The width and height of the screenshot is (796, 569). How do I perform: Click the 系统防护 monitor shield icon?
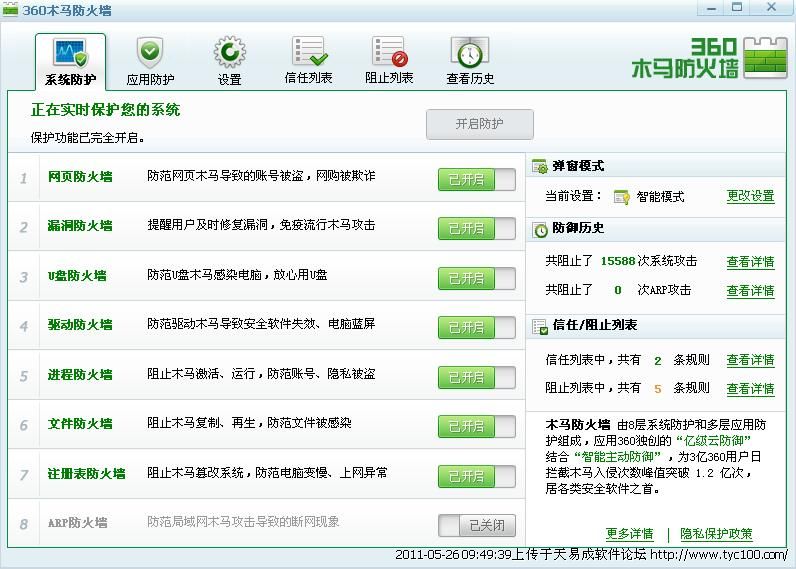click(x=71, y=53)
